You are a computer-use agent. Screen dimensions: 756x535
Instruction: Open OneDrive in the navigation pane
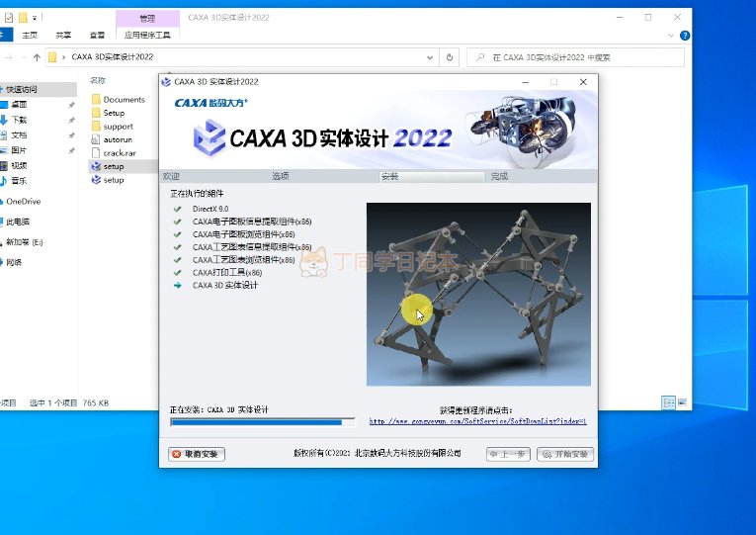coord(24,201)
